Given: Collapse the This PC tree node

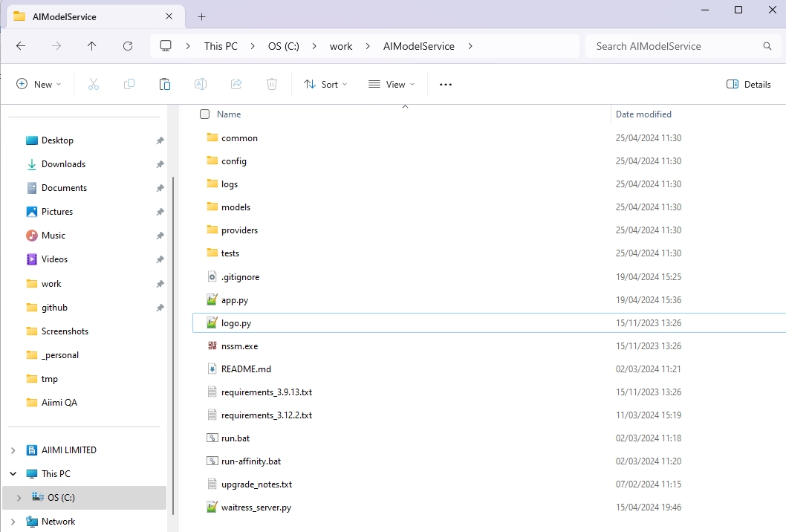Looking at the screenshot, I should click(13, 474).
